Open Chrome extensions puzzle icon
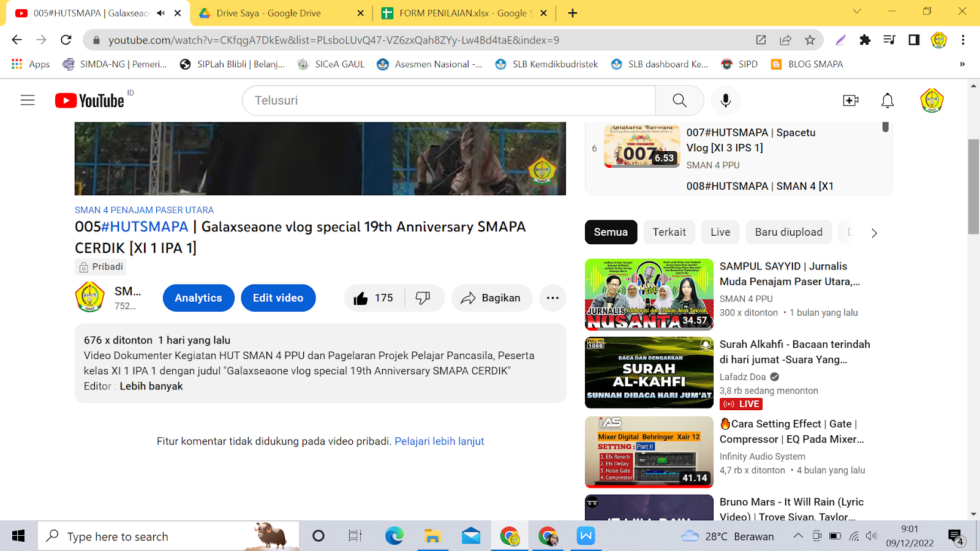 pos(865,40)
